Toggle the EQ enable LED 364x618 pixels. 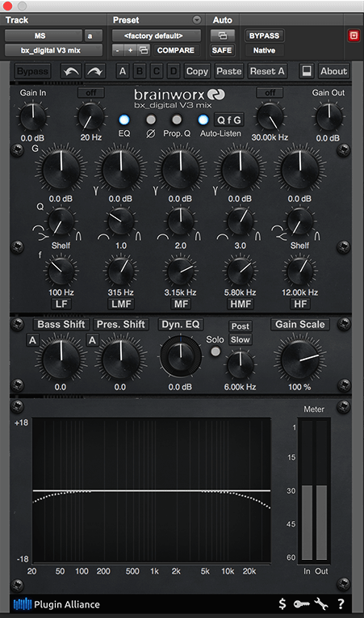(x=124, y=120)
